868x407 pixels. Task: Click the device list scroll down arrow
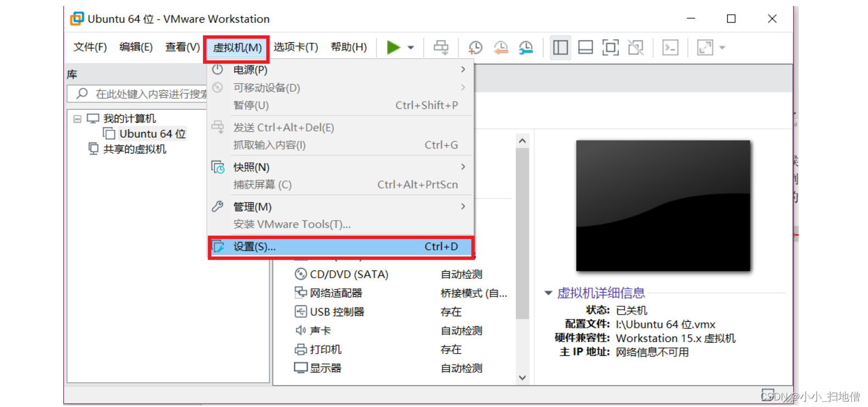tap(522, 377)
